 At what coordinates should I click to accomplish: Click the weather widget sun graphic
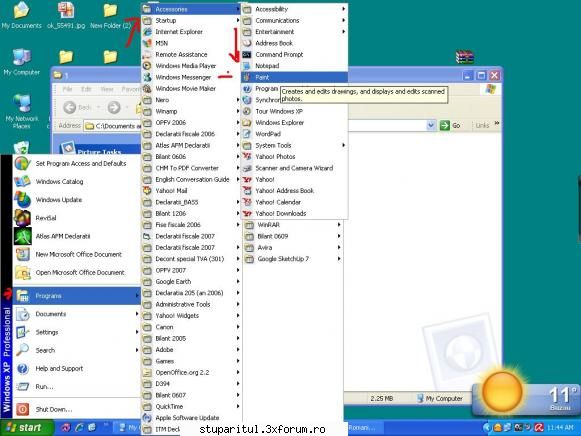coord(502,392)
